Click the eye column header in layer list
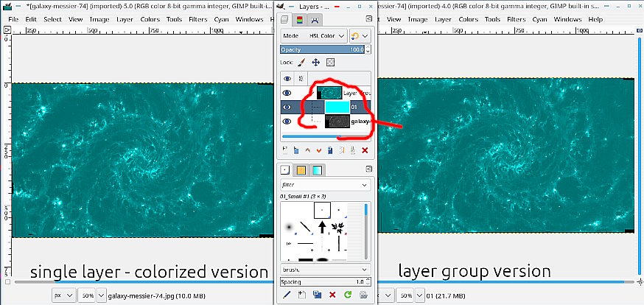Viewport: 644px width, 305px height. 287,78
